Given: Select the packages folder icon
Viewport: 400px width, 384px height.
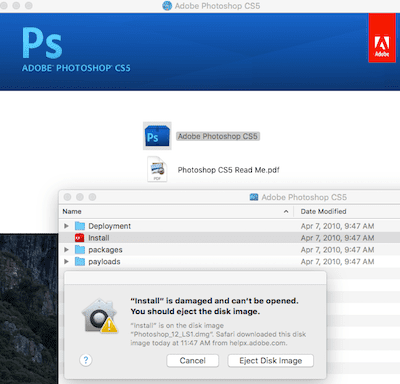Looking at the screenshot, I should pos(80,250).
